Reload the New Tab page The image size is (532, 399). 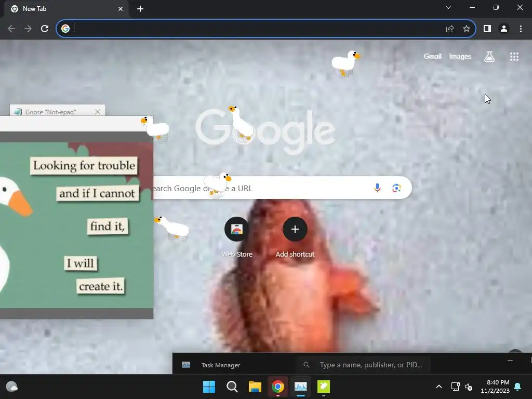[x=45, y=29]
